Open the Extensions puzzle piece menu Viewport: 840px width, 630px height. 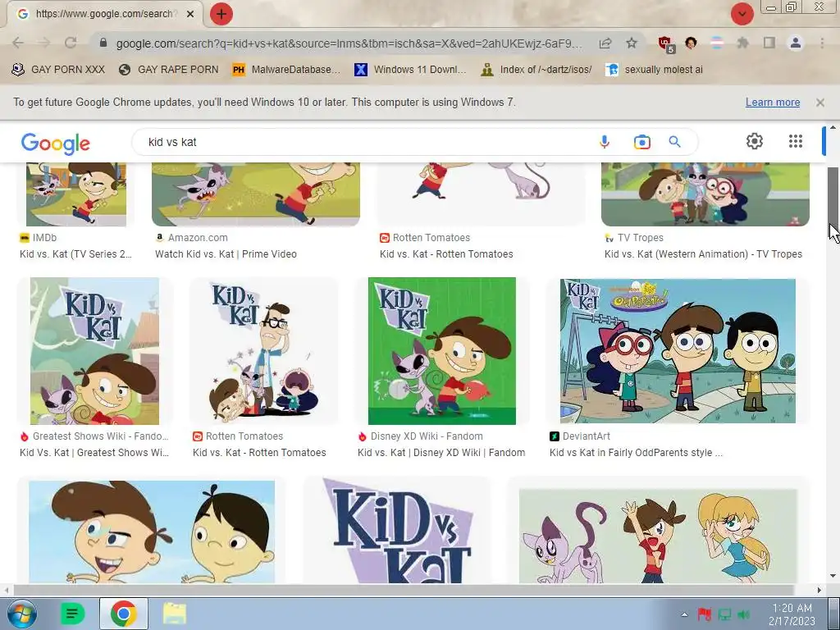(x=742, y=43)
